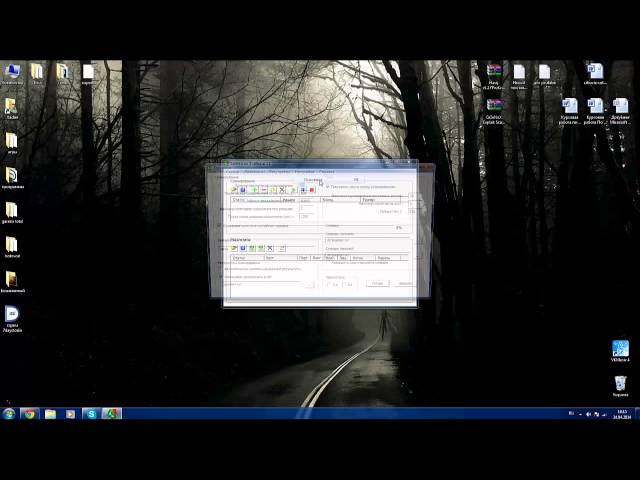Click the green plus add icon in toolbar
Image resolution: width=640 pixels, height=480 pixels.
(x=254, y=190)
